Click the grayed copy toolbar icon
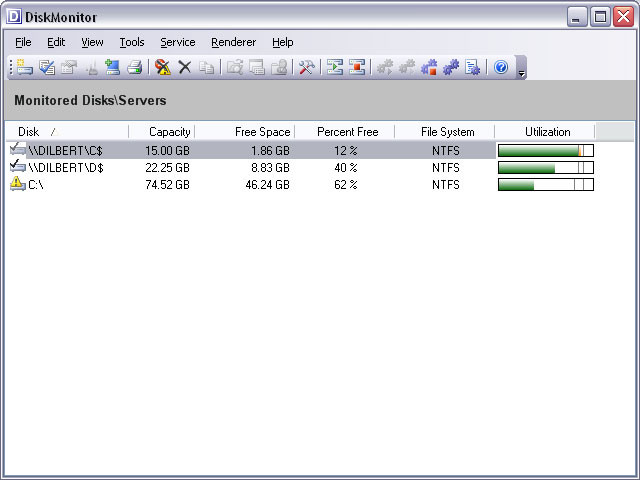Image resolution: width=640 pixels, height=480 pixels. pos(207,67)
